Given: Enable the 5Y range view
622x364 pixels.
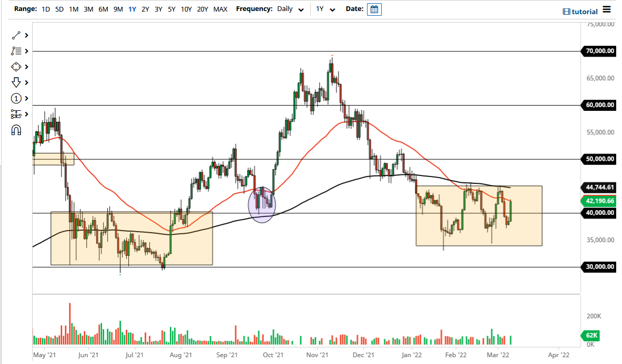Looking at the screenshot, I should (x=171, y=9).
